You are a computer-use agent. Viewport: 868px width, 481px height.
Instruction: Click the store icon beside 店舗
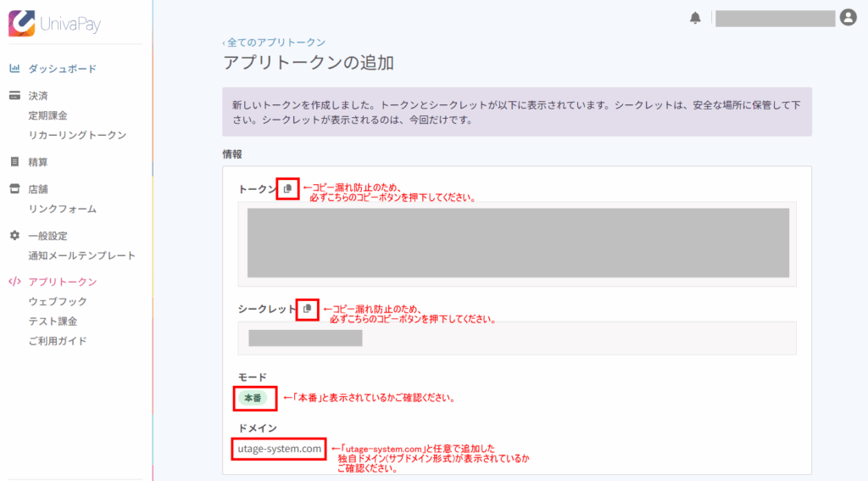[15, 189]
